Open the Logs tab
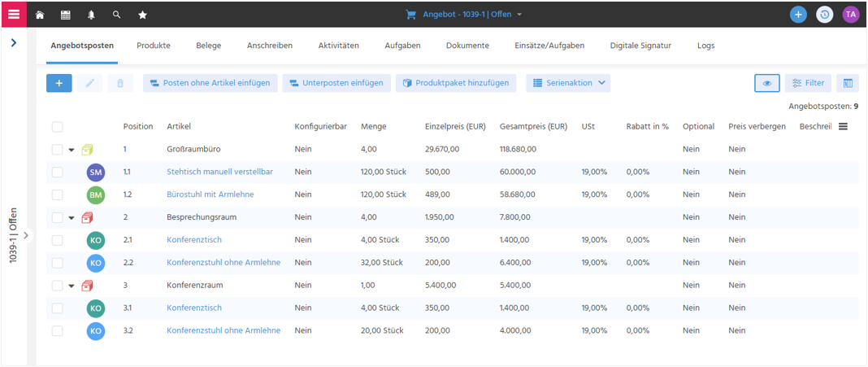The width and height of the screenshot is (868, 367). click(705, 46)
